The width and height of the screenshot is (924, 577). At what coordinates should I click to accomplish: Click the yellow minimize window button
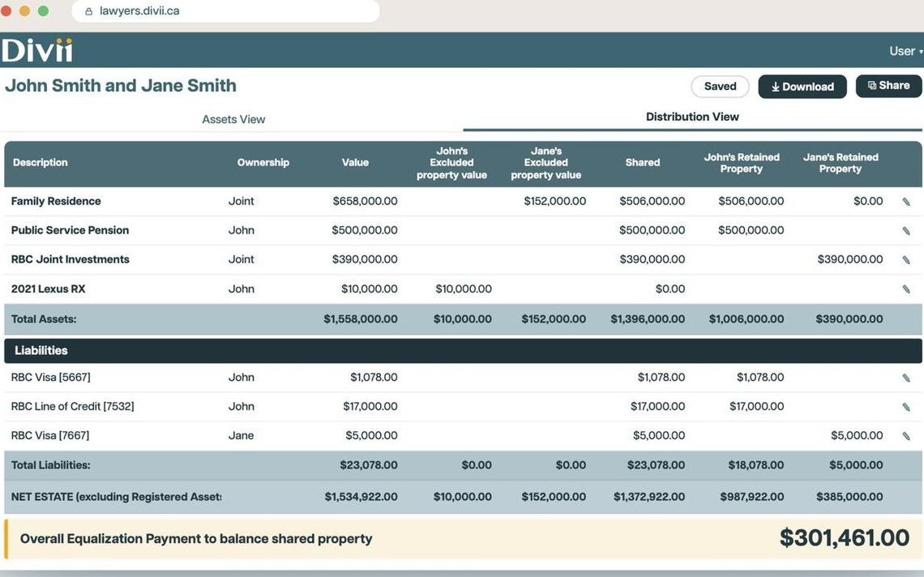click(x=25, y=11)
